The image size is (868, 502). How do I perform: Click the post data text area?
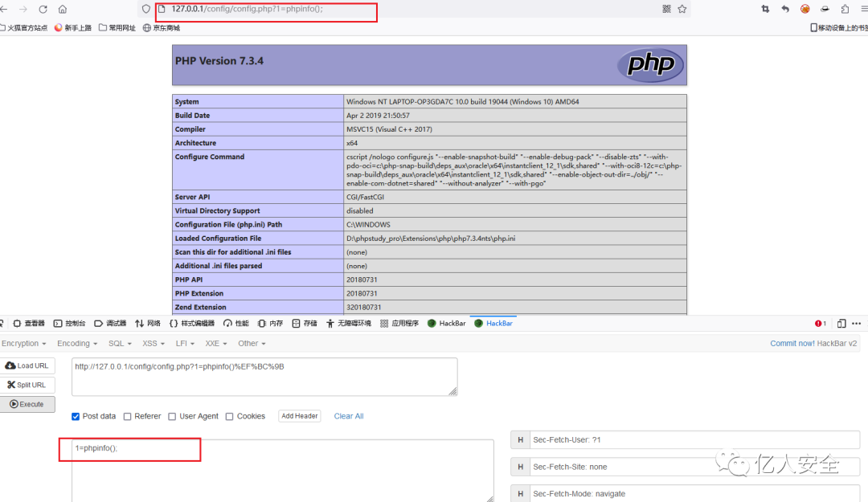pyautogui.click(x=282, y=471)
